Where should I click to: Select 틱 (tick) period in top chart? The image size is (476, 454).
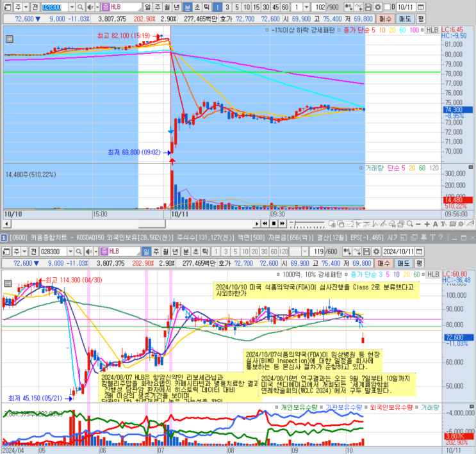pos(207,7)
